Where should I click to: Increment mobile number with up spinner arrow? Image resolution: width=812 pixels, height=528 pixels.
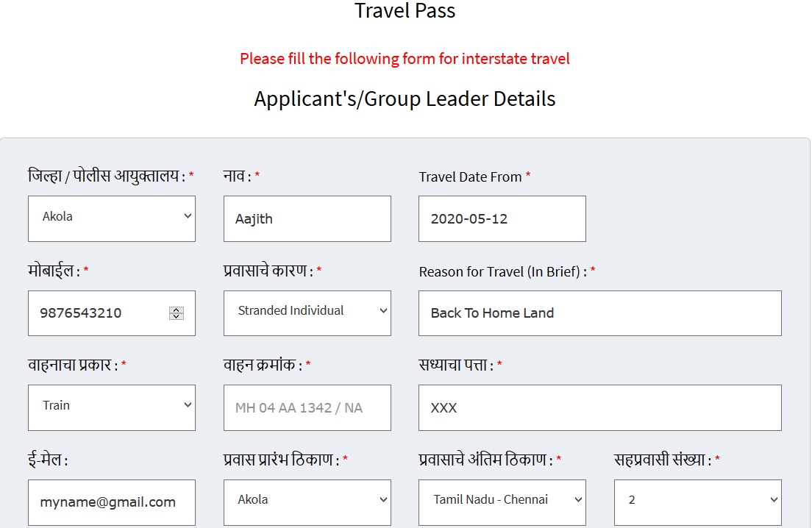(177, 310)
